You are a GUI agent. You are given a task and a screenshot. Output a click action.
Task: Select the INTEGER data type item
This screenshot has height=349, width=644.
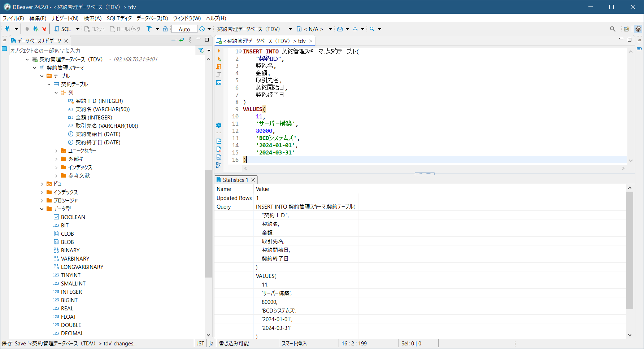(71, 292)
